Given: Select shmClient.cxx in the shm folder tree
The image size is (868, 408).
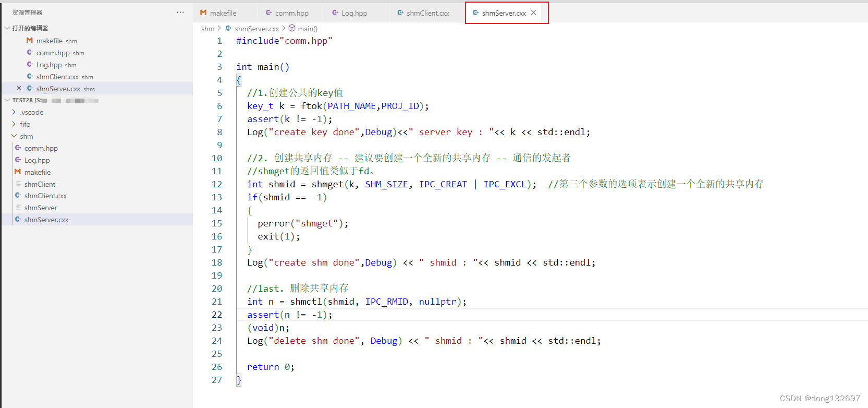Looking at the screenshot, I should coord(97,196).
